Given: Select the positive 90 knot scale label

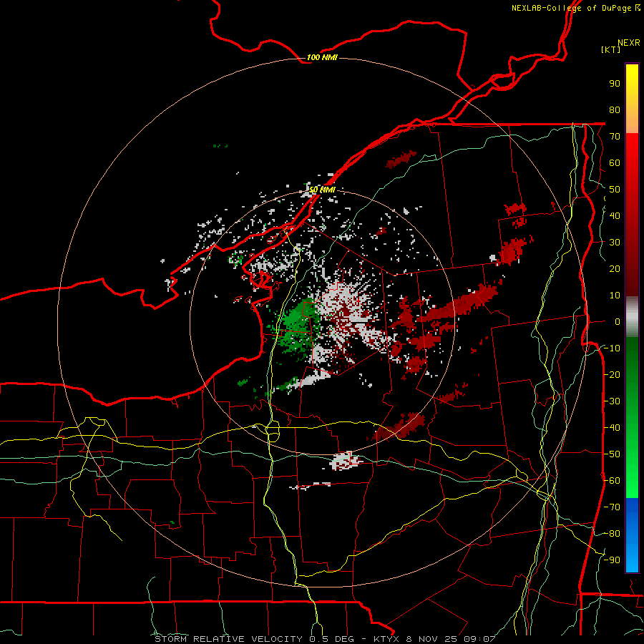Looking at the screenshot, I should (615, 84).
